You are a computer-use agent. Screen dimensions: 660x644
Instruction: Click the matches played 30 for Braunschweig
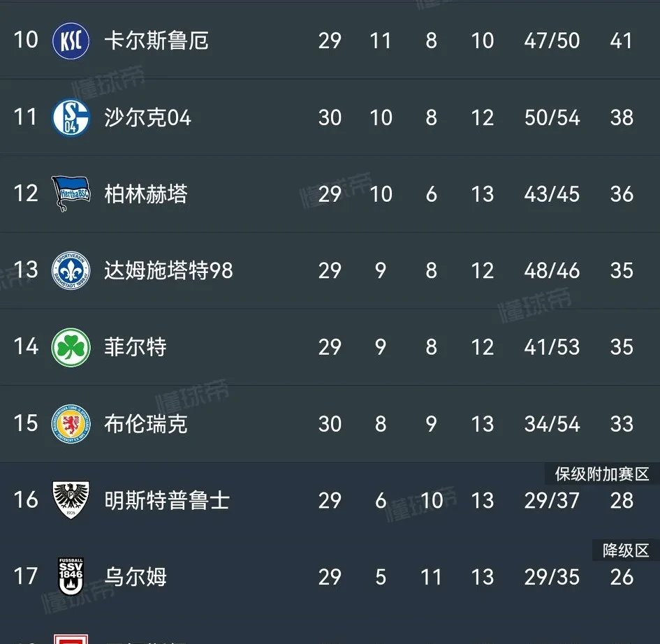point(330,424)
